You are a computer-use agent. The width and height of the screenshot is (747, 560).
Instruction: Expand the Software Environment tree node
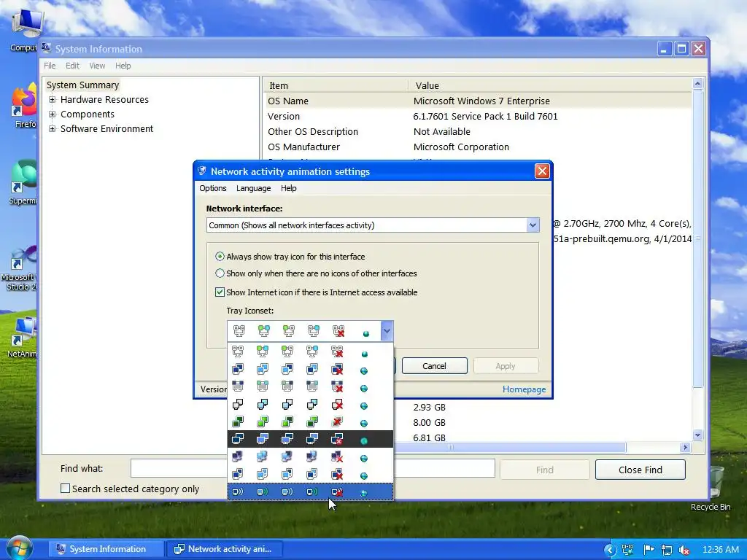tap(53, 128)
